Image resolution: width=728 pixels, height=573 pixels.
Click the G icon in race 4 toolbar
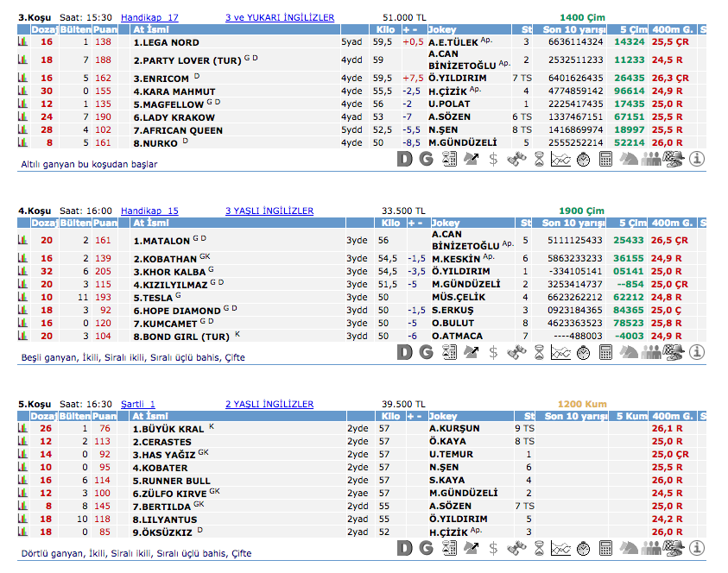tap(426, 352)
